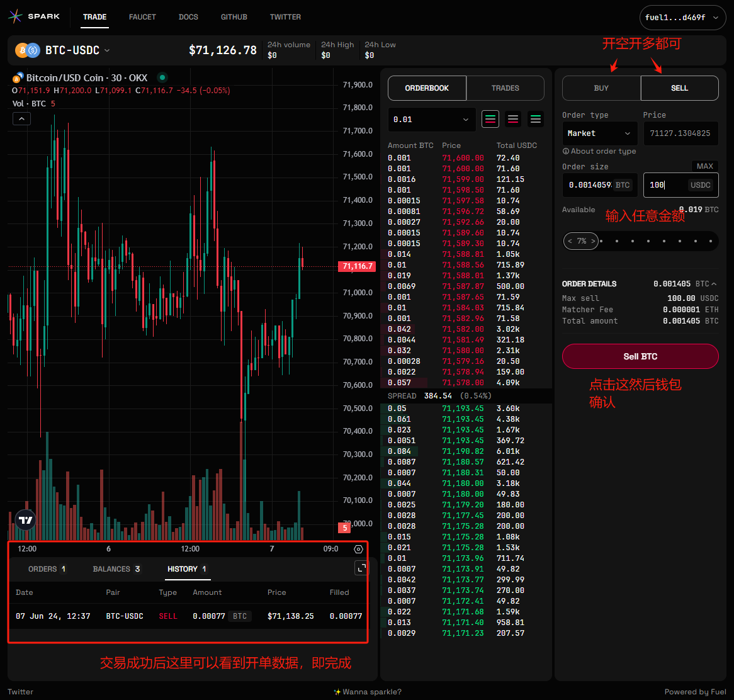Viewport: 734px width, 700px height.
Task: Click the buy order priced 71,179.20
Action: point(466,505)
